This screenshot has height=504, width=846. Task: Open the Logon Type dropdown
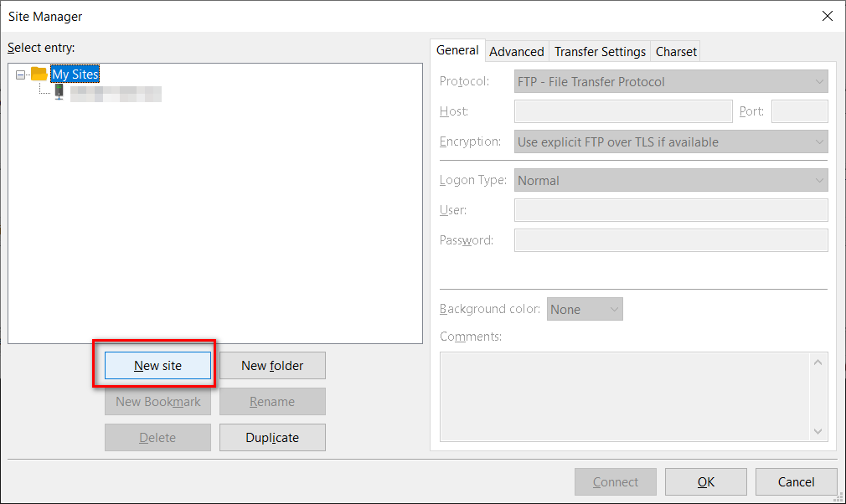pos(671,180)
